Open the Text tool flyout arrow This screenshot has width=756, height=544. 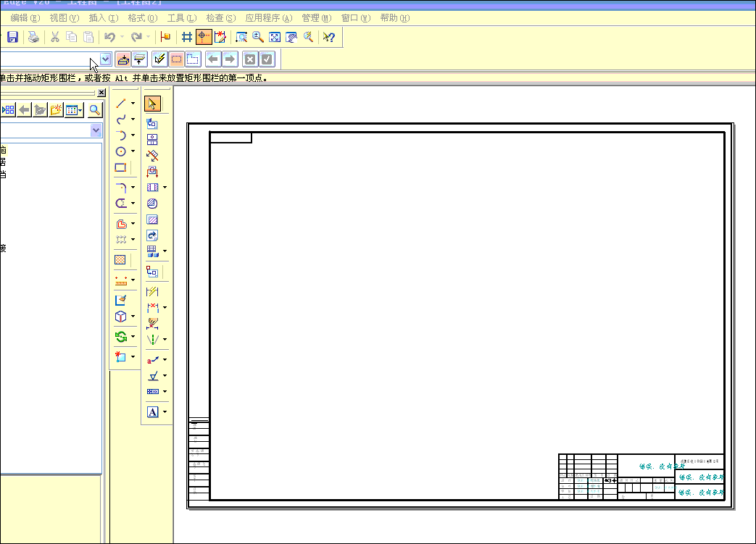pyautogui.click(x=165, y=412)
